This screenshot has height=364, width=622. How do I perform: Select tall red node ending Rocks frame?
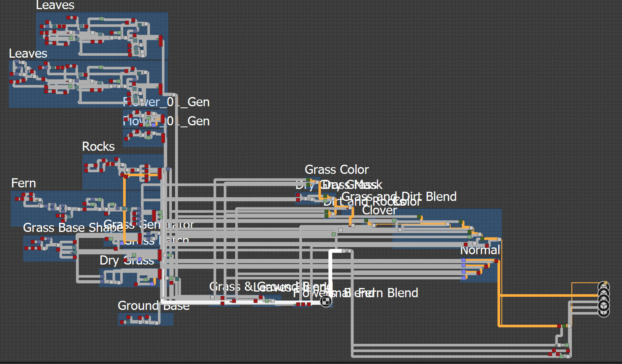pos(160,174)
